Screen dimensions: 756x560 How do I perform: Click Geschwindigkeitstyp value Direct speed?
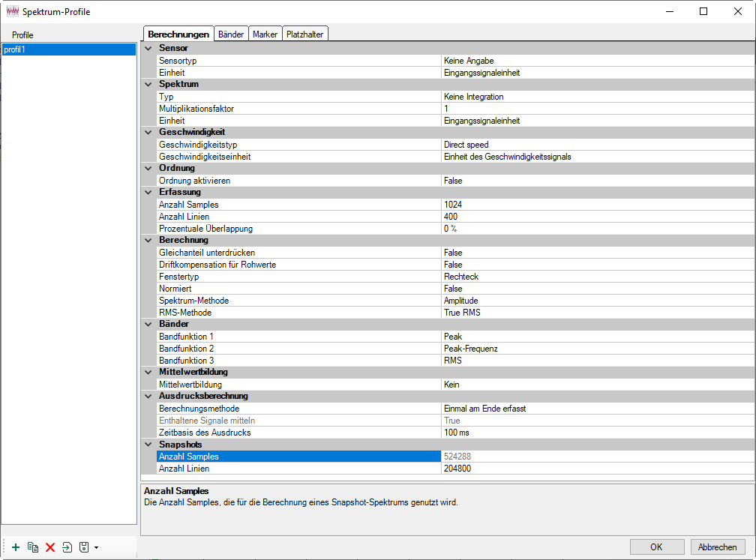[598, 145]
